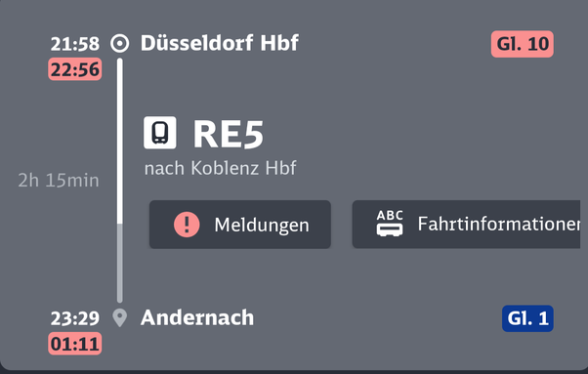This screenshot has width=588, height=374.
Task: Open the Meldungen button
Action: pos(240,225)
